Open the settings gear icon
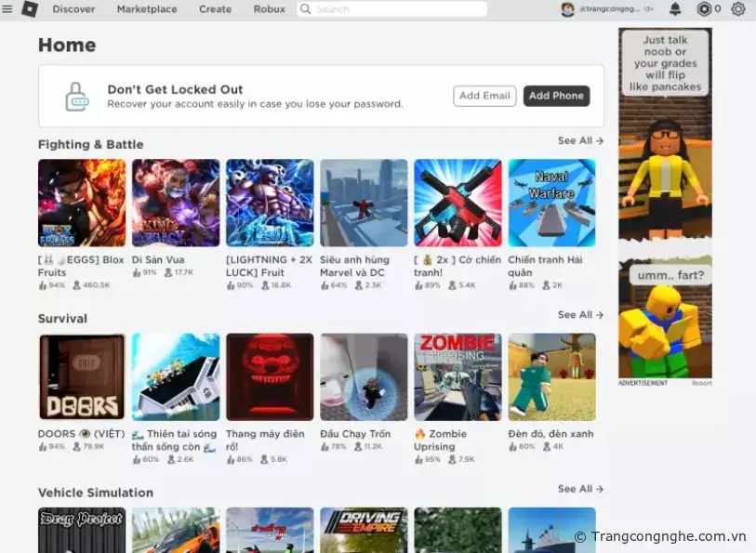This screenshot has width=756, height=553. 738,9
